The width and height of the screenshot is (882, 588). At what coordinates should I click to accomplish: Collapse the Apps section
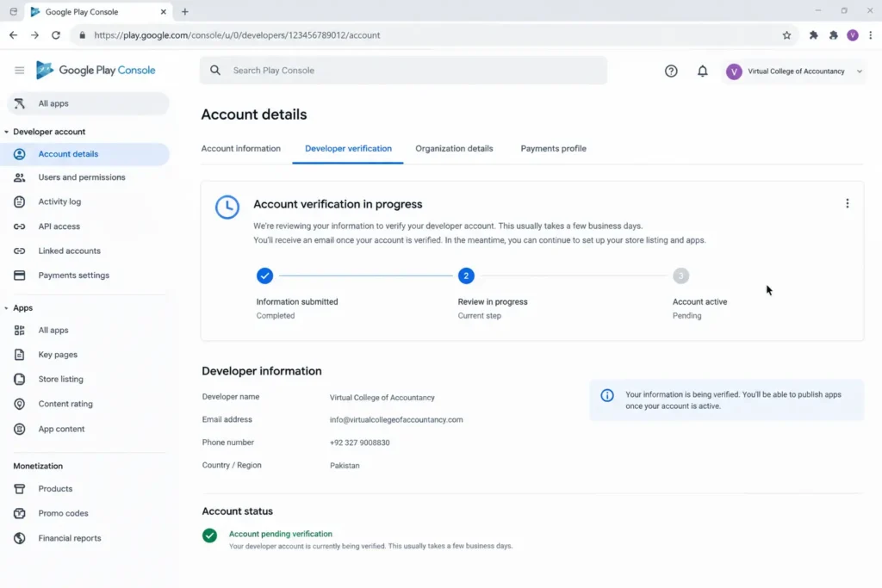pos(6,308)
